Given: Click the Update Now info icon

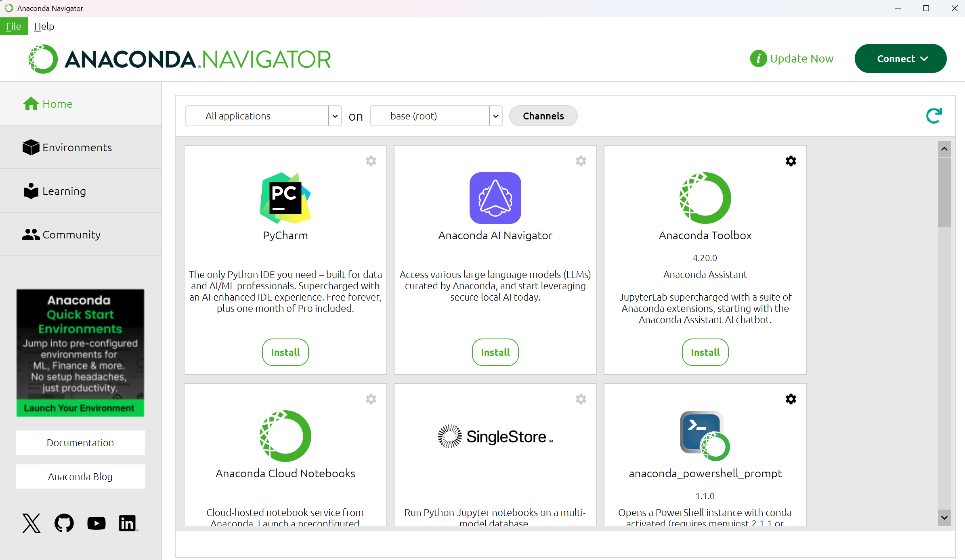Looking at the screenshot, I should pos(758,59).
